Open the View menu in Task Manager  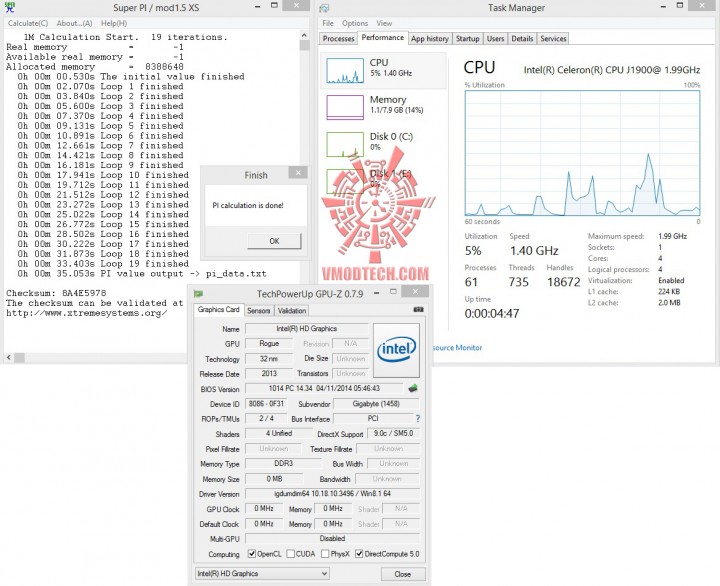[384, 23]
